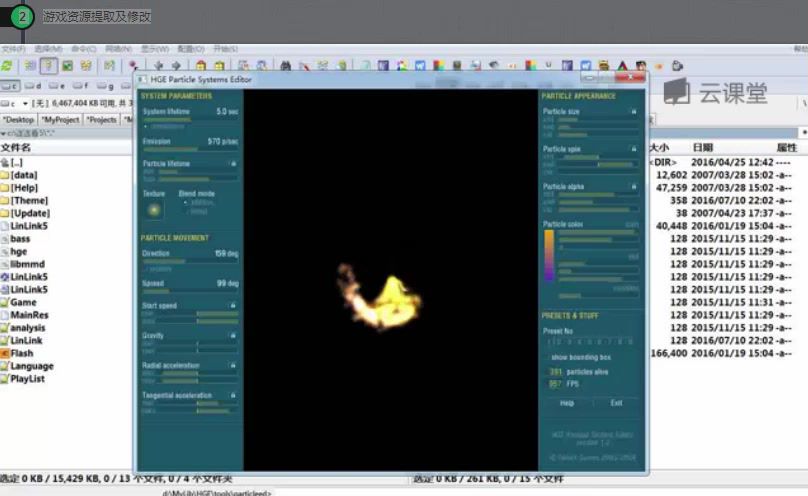Screen dimensions: 808x496
Task: Click the Help button in particle editor
Action: pyautogui.click(x=567, y=403)
